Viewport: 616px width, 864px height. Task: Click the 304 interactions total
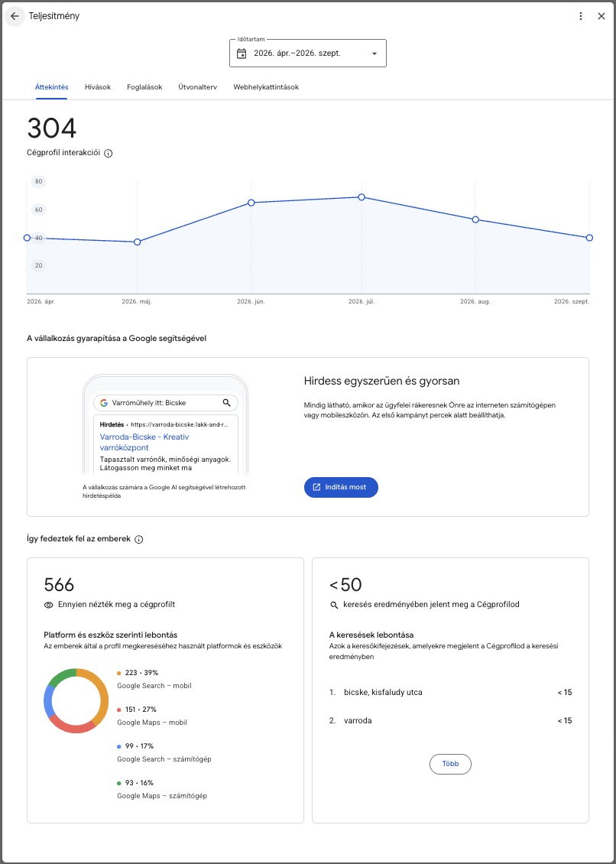[52, 129]
